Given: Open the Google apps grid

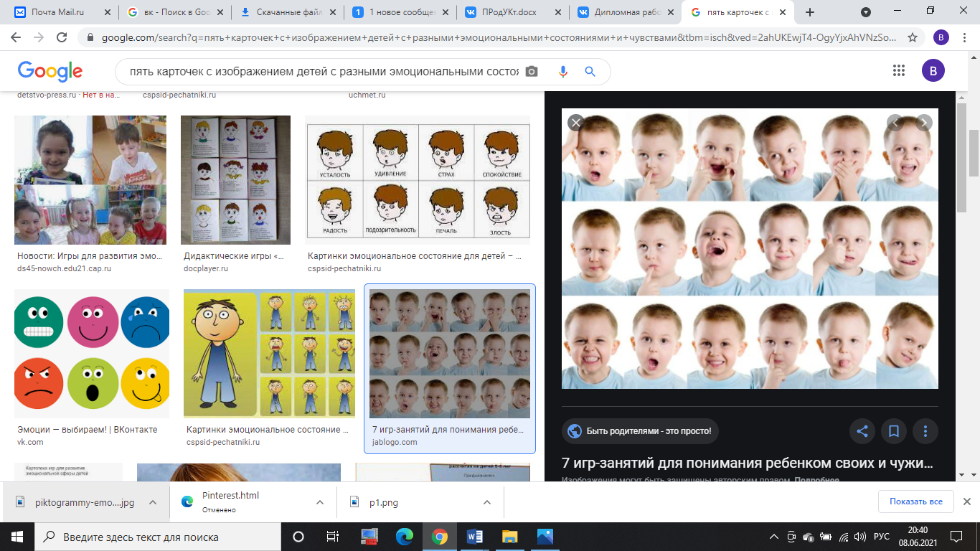Looking at the screenshot, I should click(x=899, y=70).
